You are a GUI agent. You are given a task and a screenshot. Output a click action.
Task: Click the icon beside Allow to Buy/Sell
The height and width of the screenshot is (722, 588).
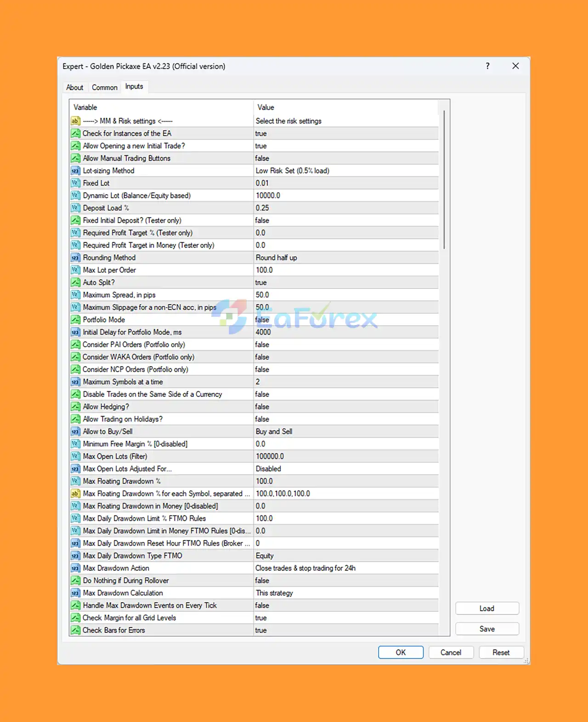(75, 431)
